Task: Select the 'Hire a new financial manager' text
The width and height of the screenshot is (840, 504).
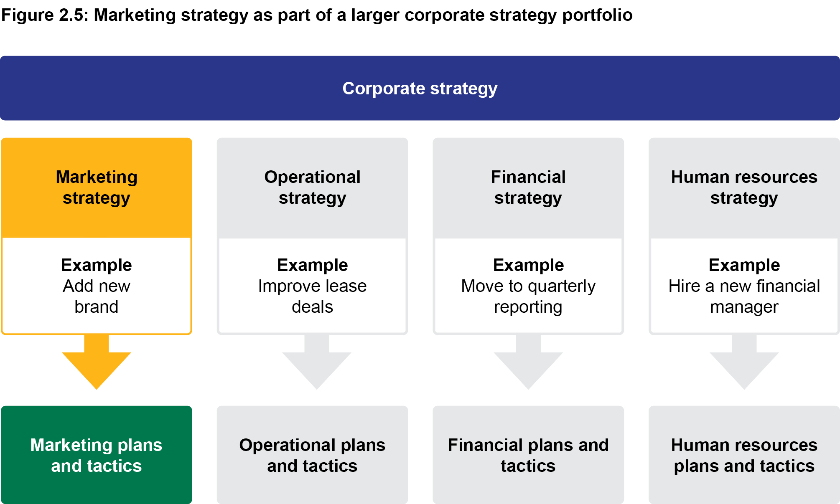Action: 744,296
